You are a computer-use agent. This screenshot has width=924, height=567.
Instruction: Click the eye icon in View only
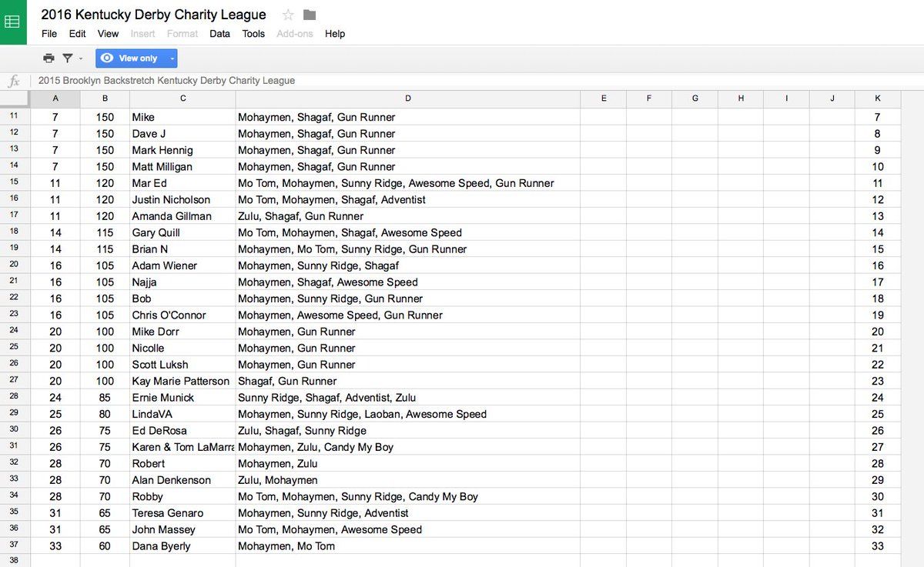click(107, 58)
